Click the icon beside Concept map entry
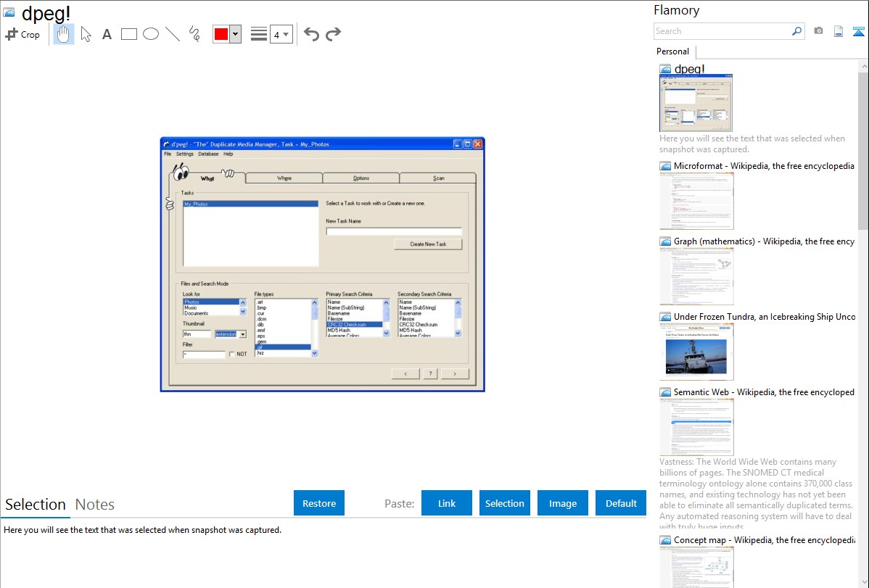This screenshot has height=588, width=869. tap(666, 540)
